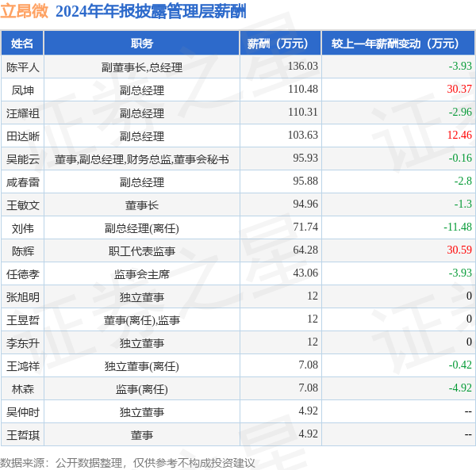Click change value '-0.16'
476x470 pixels.
460,158
